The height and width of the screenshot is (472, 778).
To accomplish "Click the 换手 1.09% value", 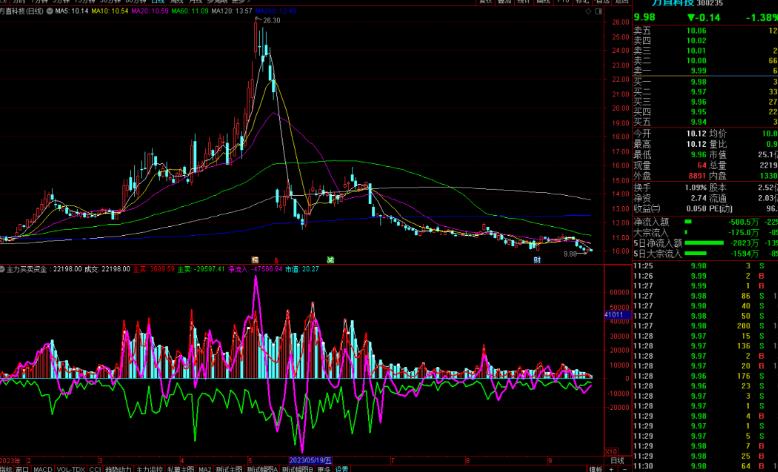I will pos(696,188).
